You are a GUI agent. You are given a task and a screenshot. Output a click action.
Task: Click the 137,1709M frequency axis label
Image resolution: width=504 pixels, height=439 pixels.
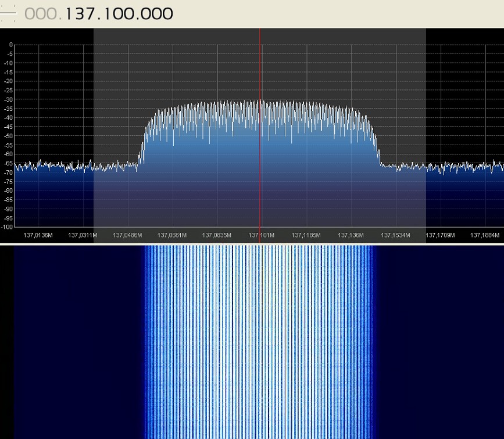[x=440, y=235]
